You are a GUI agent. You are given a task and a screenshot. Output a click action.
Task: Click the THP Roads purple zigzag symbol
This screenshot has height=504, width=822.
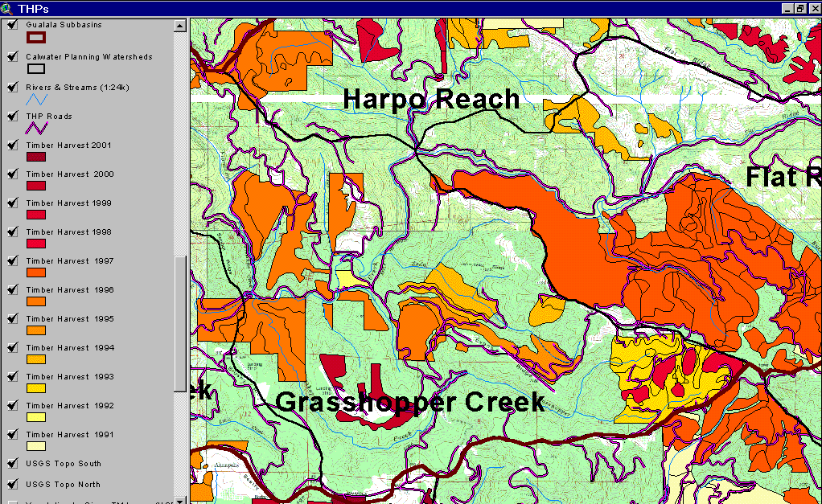(36, 128)
